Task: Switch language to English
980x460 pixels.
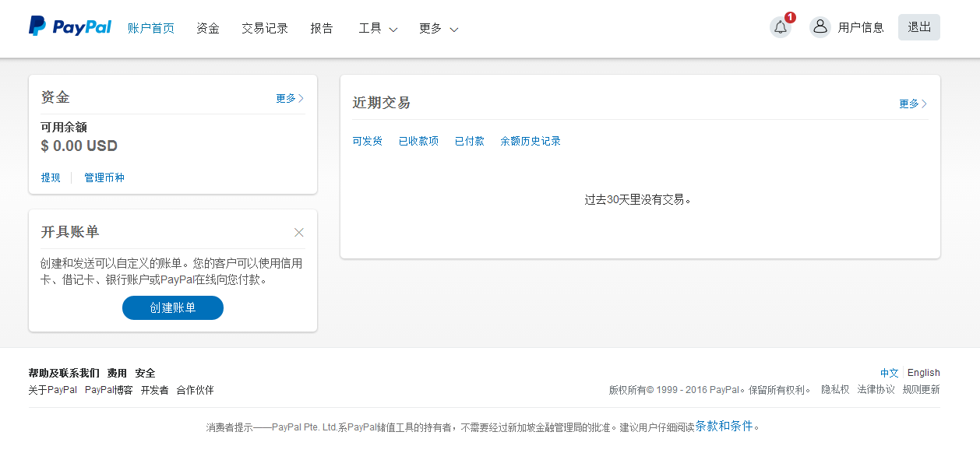Action: pyautogui.click(x=924, y=373)
